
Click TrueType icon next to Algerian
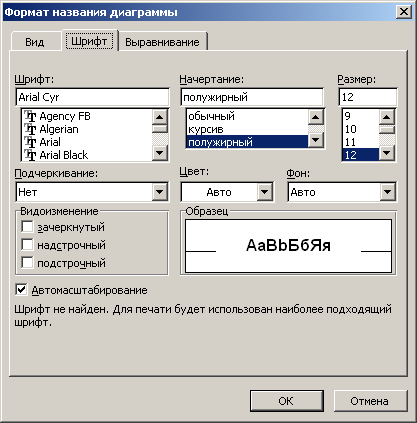click(x=30, y=129)
